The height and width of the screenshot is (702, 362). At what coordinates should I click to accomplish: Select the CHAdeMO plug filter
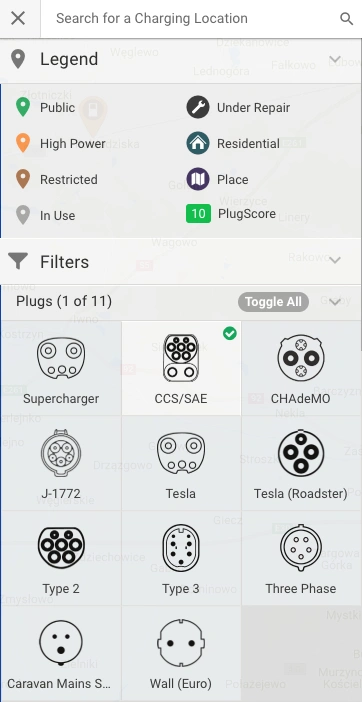coord(301,368)
